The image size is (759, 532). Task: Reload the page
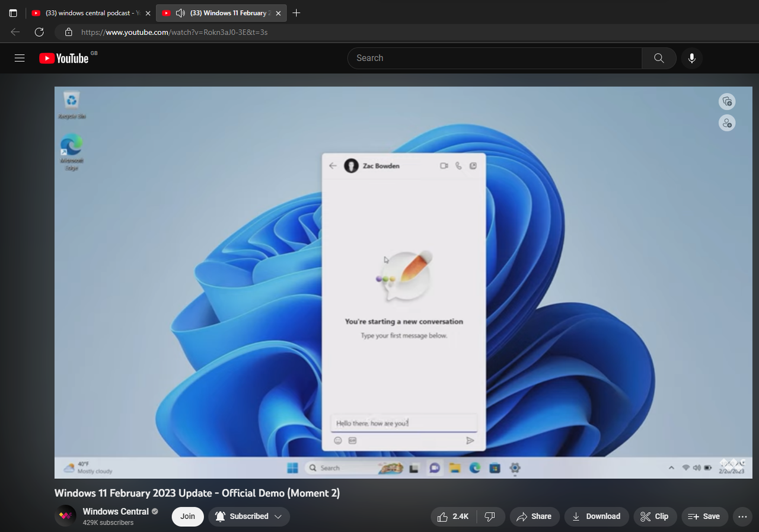pos(39,32)
